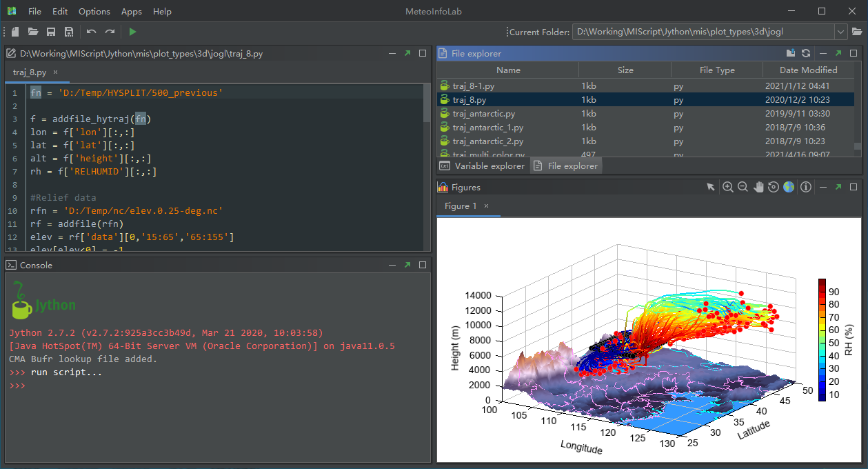Click the Save File toolbar icon

(51, 32)
